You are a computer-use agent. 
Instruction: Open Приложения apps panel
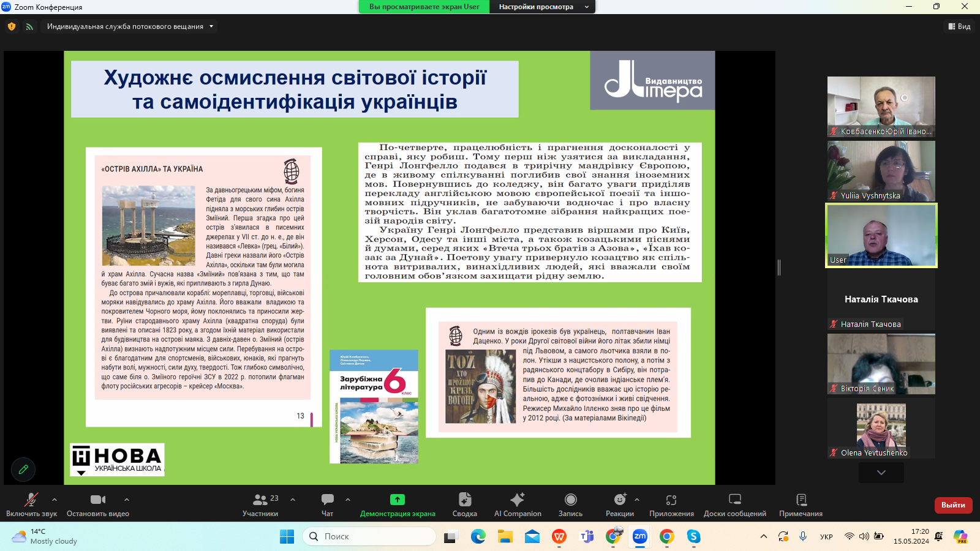[671, 505]
